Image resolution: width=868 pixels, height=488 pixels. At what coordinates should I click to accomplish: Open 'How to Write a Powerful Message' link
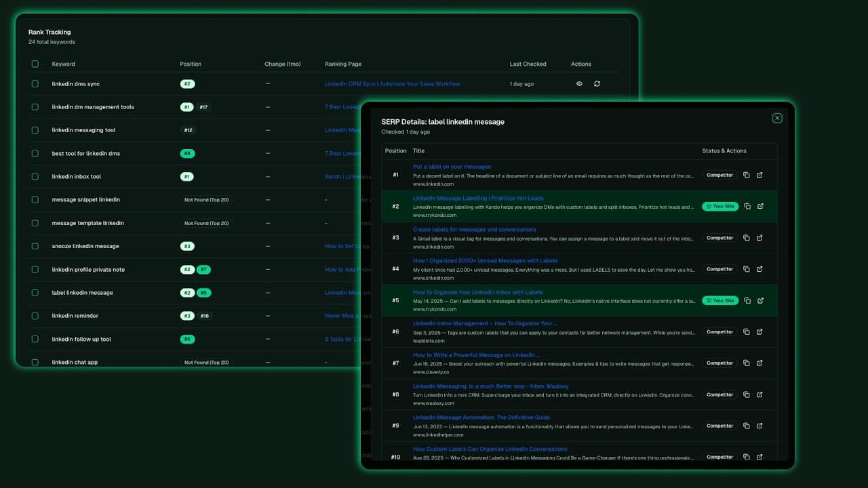(x=477, y=355)
